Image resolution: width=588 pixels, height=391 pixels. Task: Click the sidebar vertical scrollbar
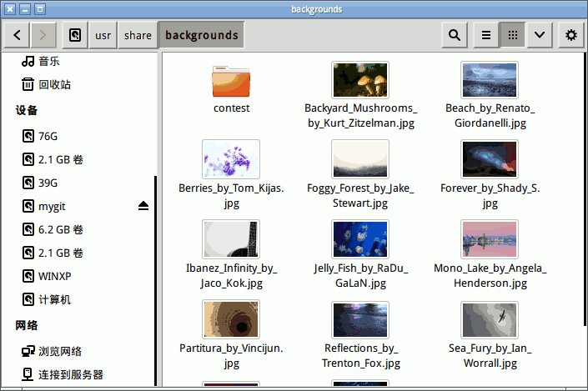tap(155, 280)
